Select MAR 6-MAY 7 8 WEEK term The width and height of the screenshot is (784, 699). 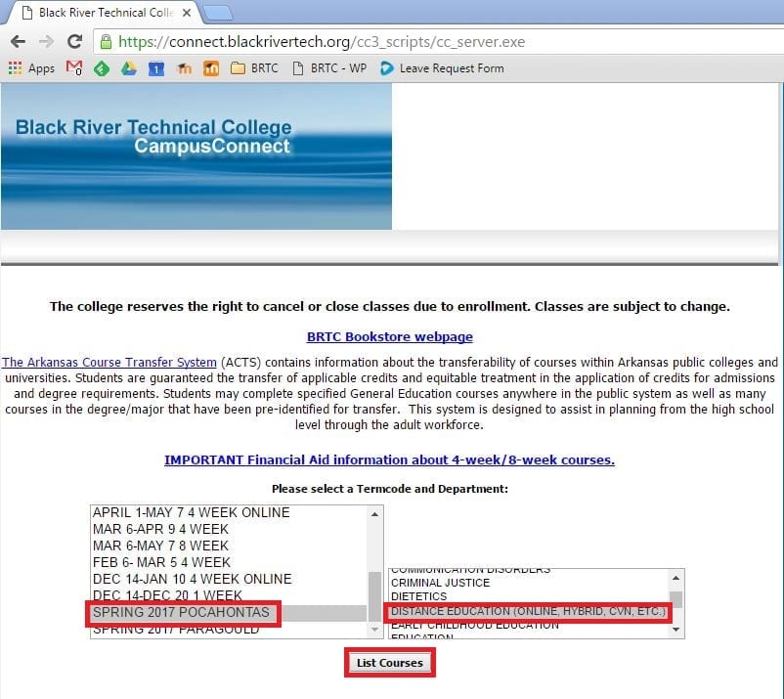click(229, 546)
